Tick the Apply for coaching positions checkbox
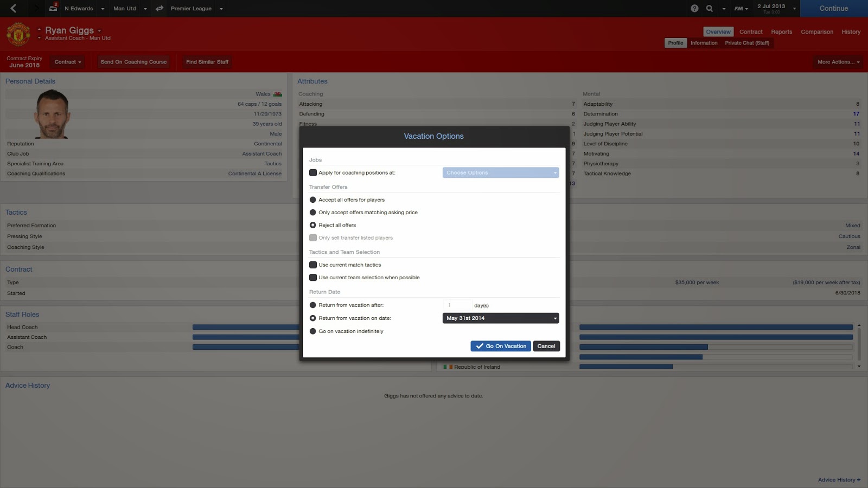This screenshot has height=488, width=868. (x=313, y=173)
